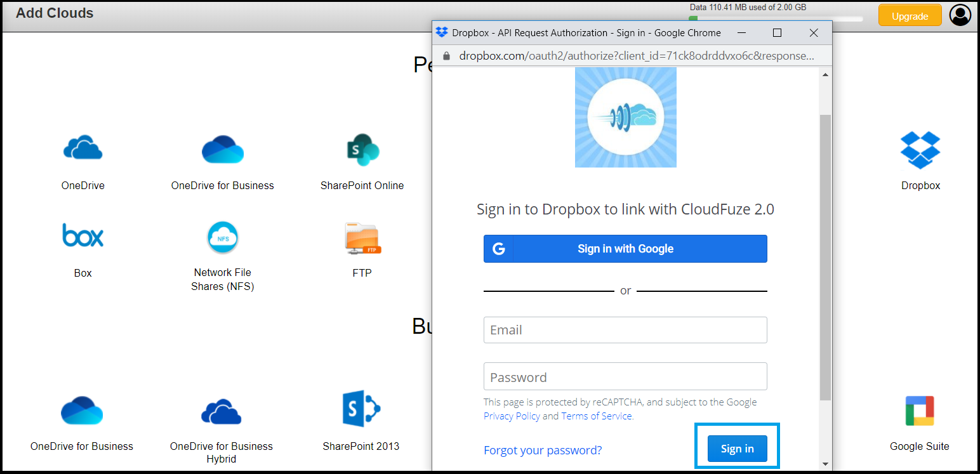Open the Terms of Service link

tap(597, 416)
